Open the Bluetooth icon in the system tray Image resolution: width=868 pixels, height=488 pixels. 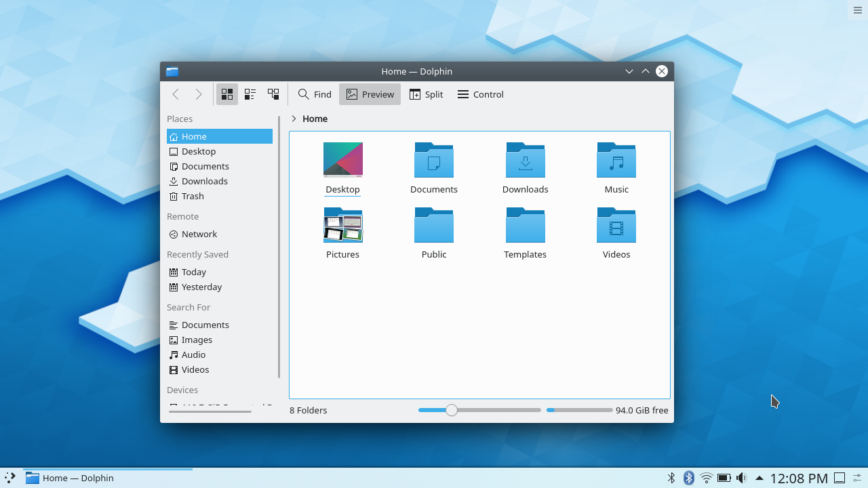coord(688,478)
